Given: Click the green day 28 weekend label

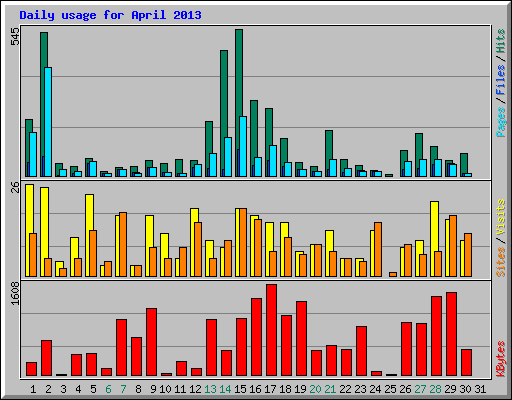Looking at the screenshot, I should point(435,389).
